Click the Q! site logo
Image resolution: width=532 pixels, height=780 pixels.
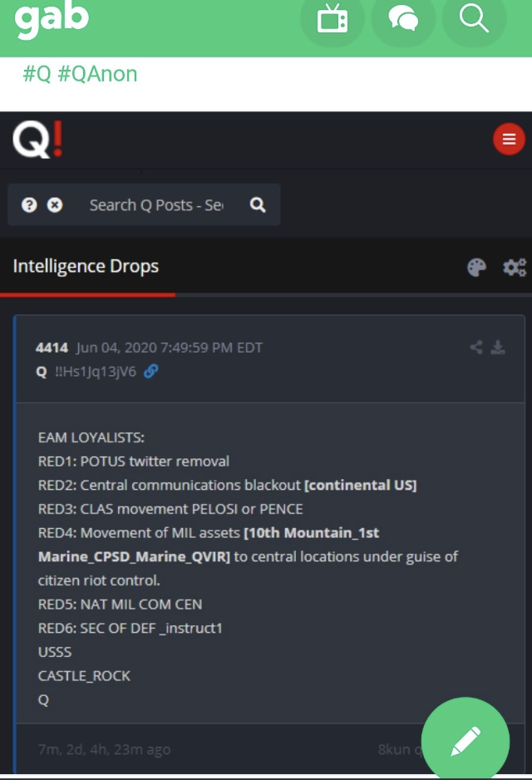pos(37,140)
